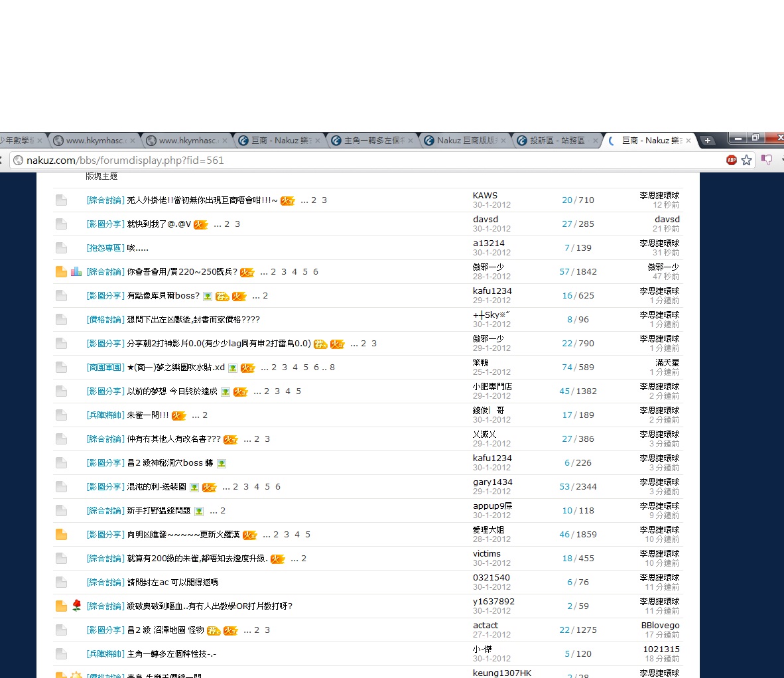Filter by [抱怨專區] category on 唉 thread
This screenshot has height=678, width=784.
(x=105, y=248)
